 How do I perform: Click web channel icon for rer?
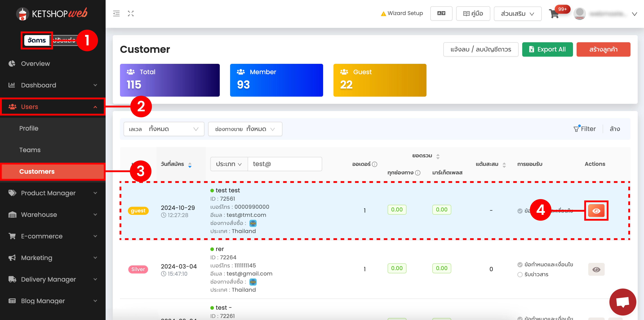[x=253, y=282]
